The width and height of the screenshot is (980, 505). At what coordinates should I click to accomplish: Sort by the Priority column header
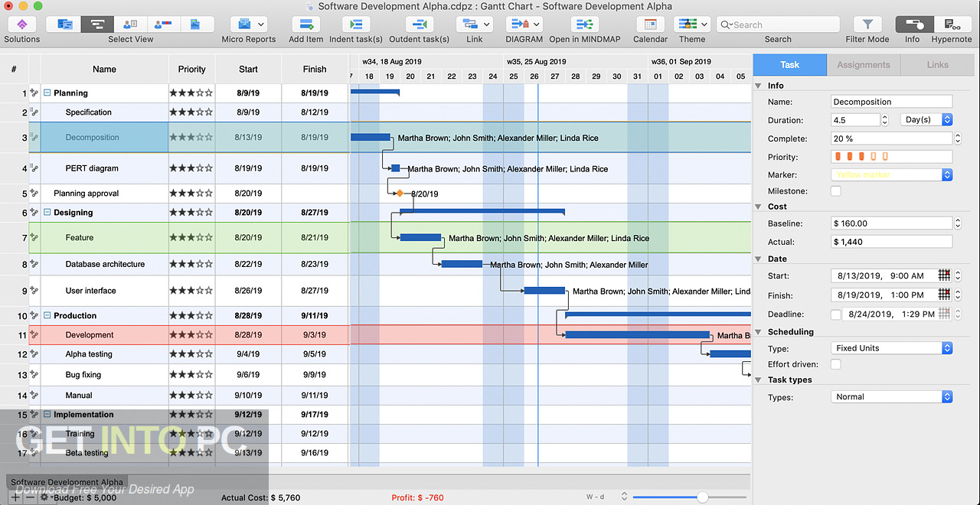point(191,69)
